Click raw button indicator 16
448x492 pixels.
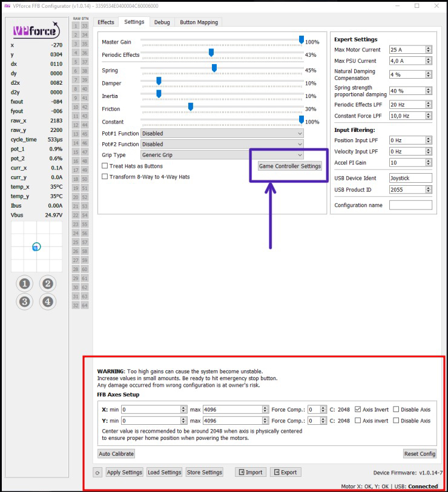(x=76, y=161)
